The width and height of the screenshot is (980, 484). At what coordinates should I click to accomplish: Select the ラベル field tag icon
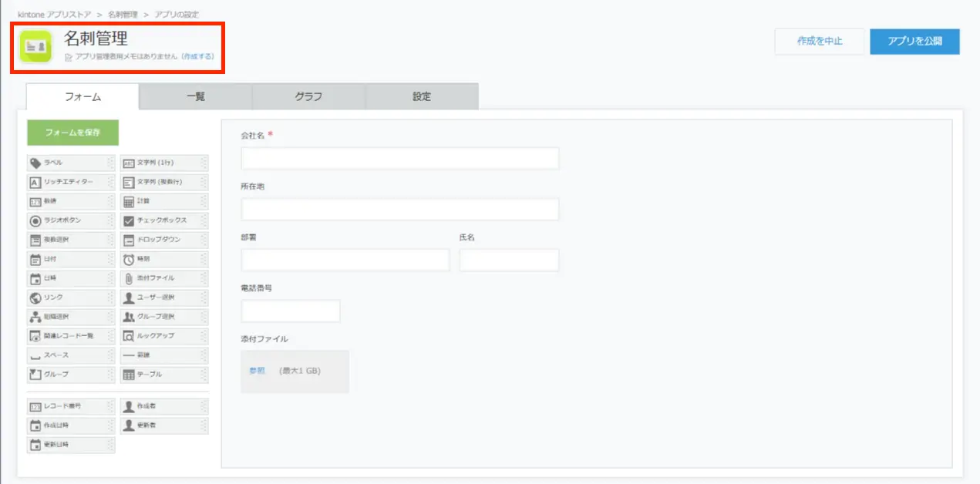tap(35, 163)
